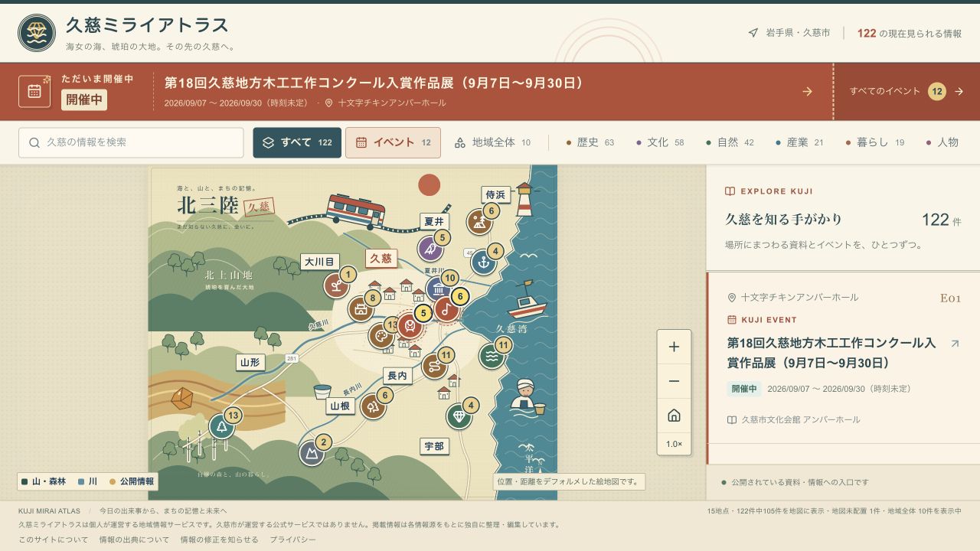Select the 地域全体 10 filter tab
The image size is (980, 551).
click(492, 142)
